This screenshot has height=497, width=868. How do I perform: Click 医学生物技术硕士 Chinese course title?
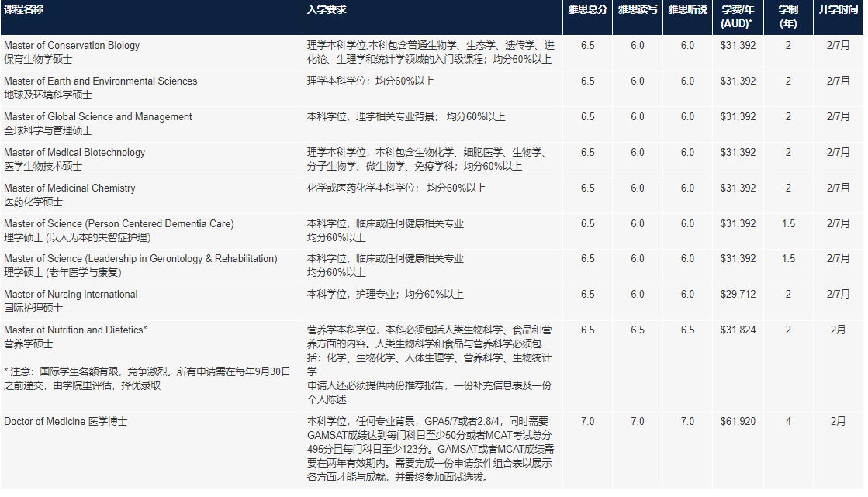pyautogui.click(x=43, y=166)
